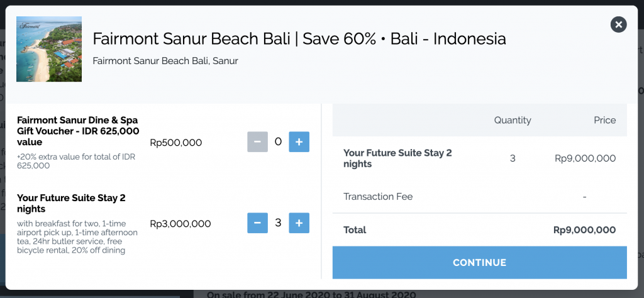Click the Rp500,000 voucher price
The image size is (644, 298).
(x=176, y=143)
